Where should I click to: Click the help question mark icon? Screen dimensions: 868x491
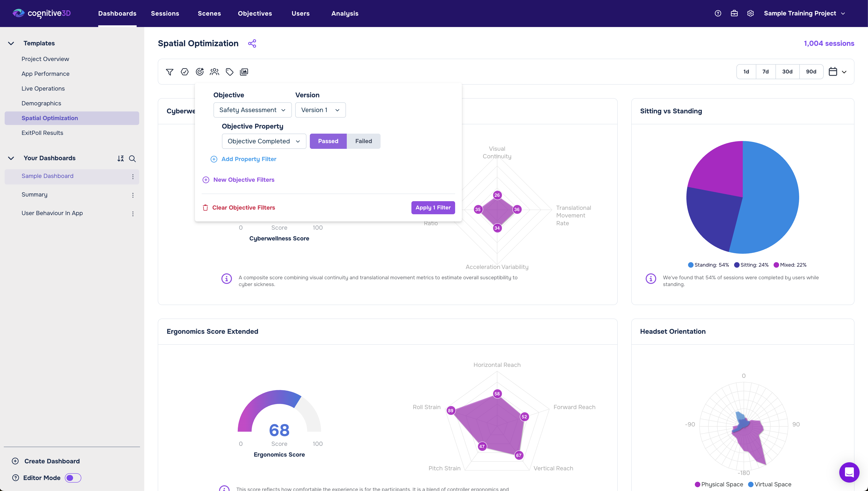pyautogui.click(x=718, y=14)
